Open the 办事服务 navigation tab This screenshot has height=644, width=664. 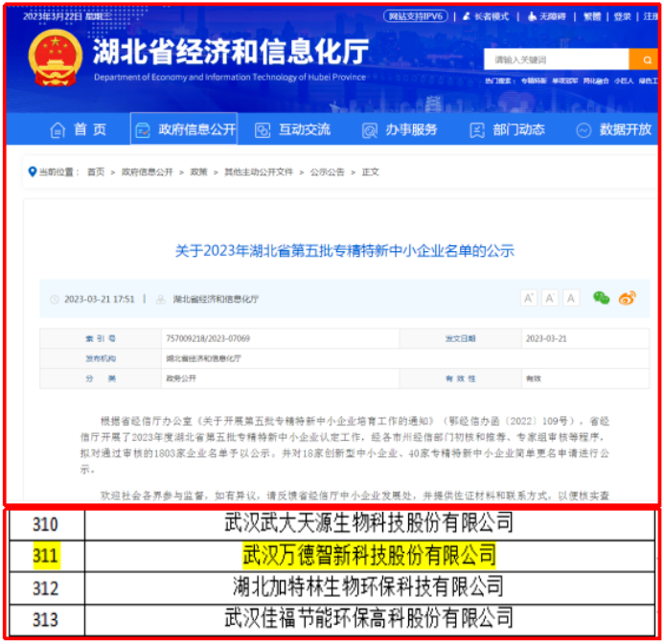[x=400, y=129]
